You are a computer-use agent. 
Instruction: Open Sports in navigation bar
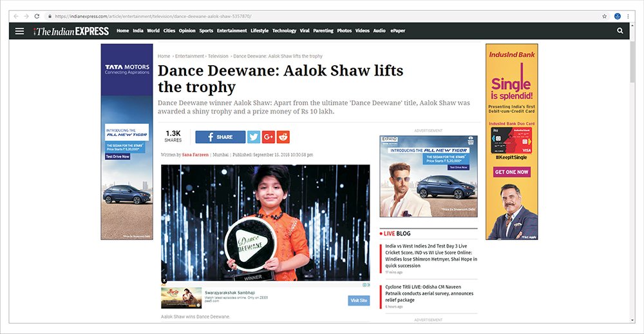pos(206,30)
